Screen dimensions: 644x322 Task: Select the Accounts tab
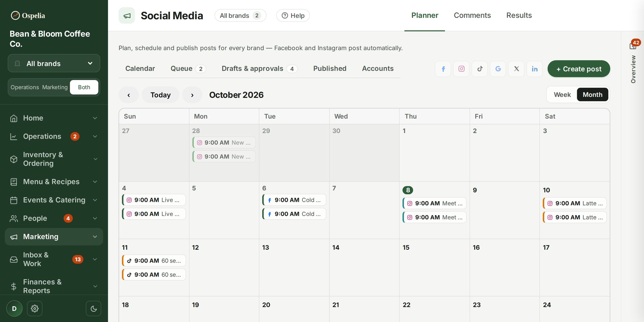point(378,69)
